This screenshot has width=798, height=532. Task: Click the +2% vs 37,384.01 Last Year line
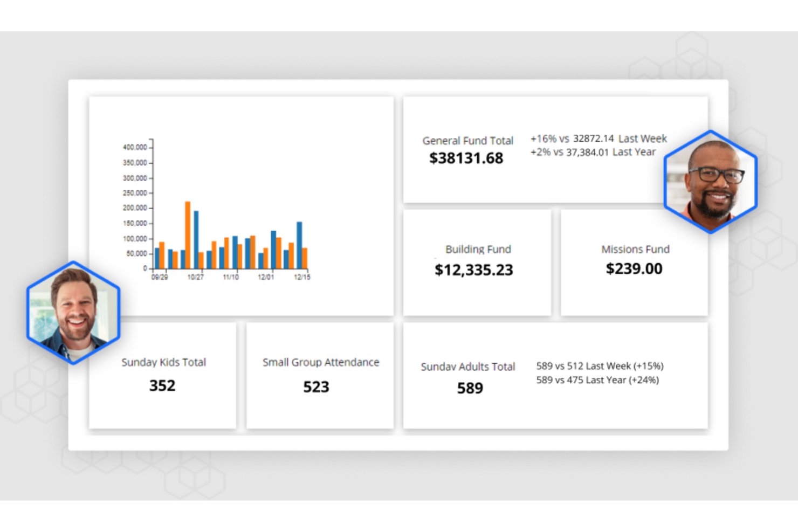click(x=593, y=152)
